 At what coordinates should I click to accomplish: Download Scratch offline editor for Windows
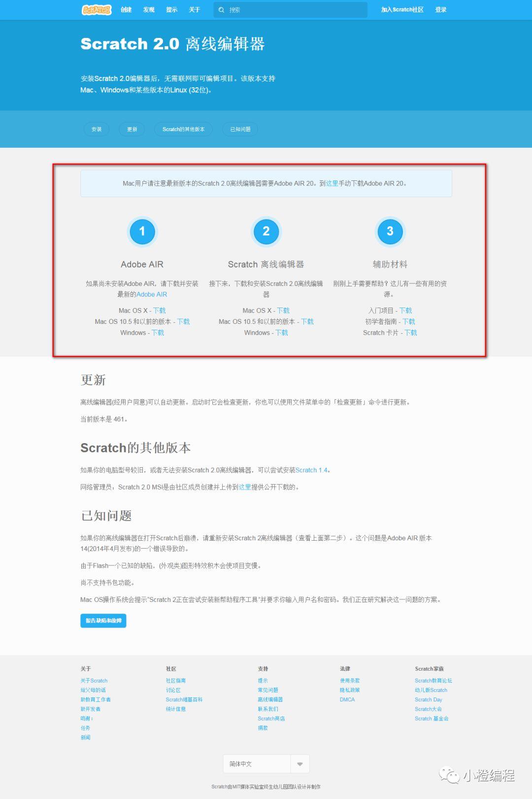pos(282,333)
